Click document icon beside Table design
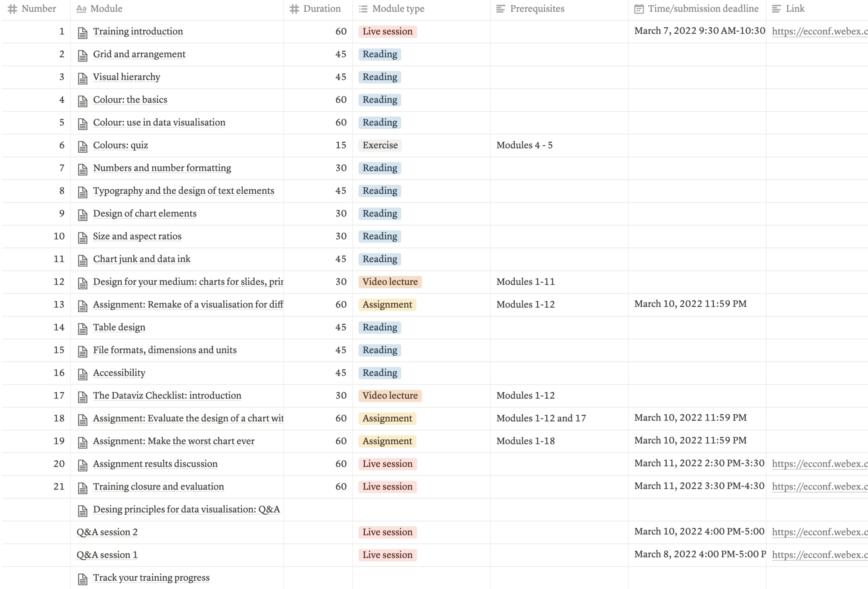 click(x=82, y=328)
